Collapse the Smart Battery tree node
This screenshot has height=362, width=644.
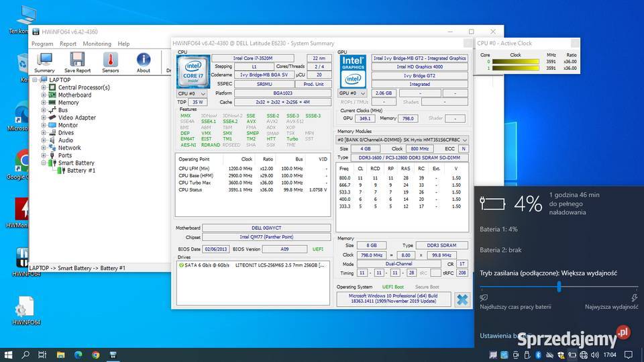click(x=44, y=163)
